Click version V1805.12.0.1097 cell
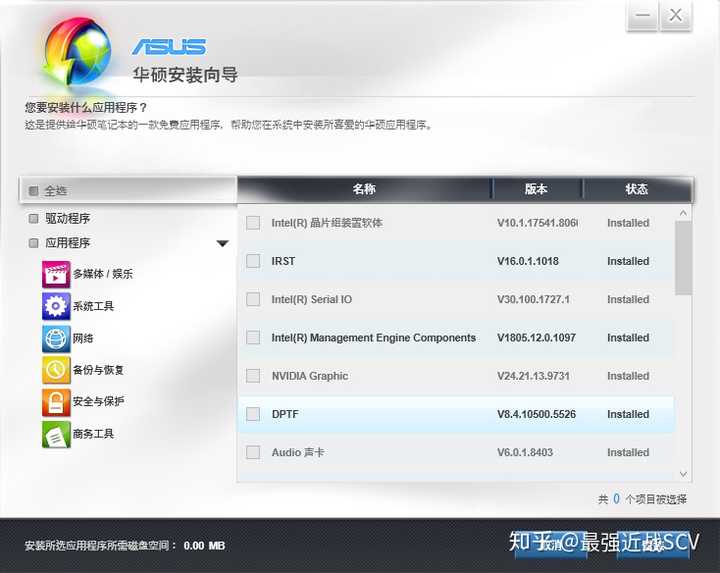Screen dimensions: 720x573 tap(536, 338)
